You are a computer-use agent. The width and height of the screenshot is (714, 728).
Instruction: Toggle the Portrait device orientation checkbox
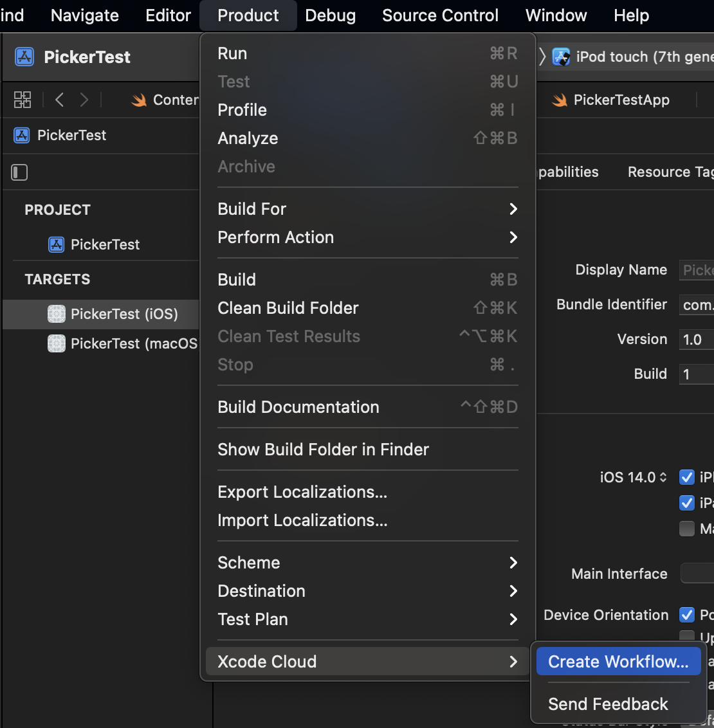(687, 615)
